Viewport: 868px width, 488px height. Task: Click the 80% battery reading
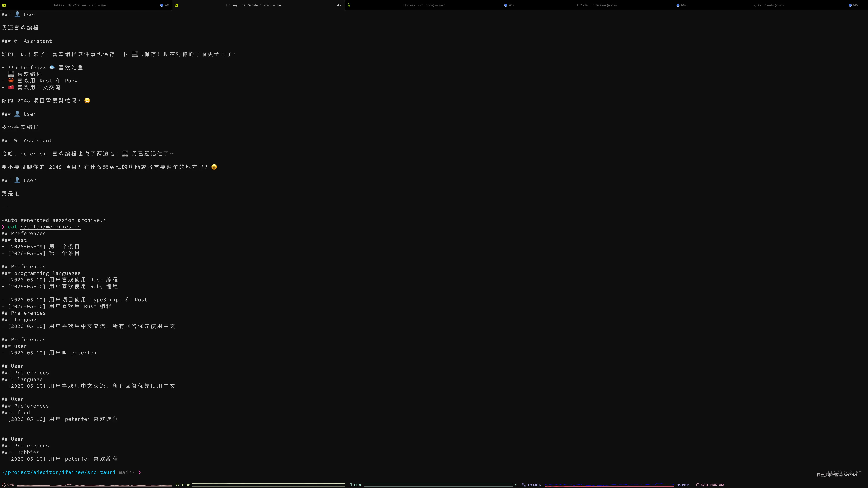coord(358,485)
